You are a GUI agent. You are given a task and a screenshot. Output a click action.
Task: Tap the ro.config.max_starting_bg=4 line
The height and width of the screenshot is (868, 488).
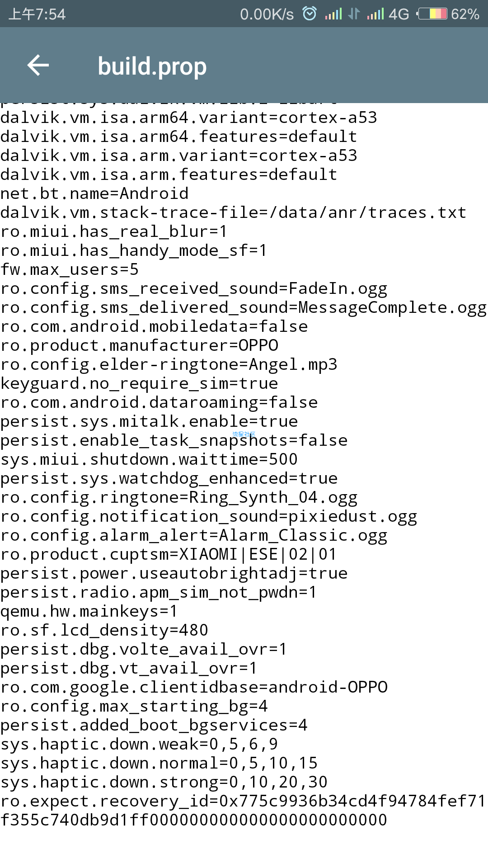[134, 706]
